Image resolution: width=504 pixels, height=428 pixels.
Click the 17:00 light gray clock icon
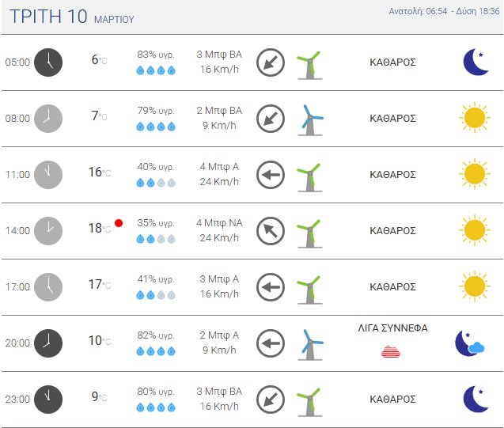pyautogui.click(x=48, y=286)
